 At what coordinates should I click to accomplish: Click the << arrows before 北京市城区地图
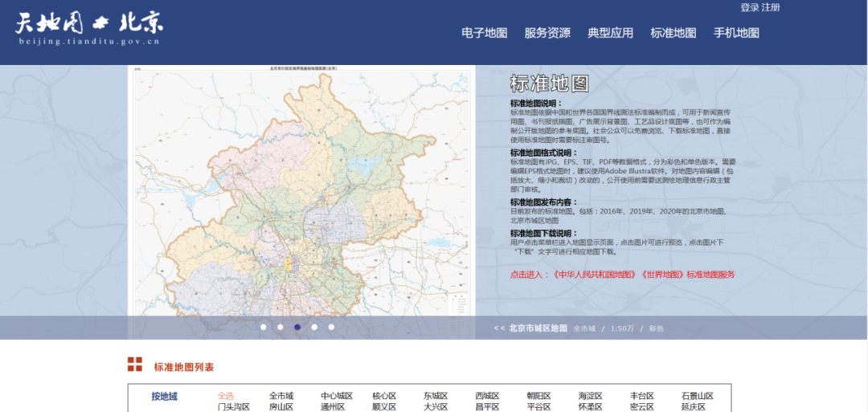[x=499, y=328]
